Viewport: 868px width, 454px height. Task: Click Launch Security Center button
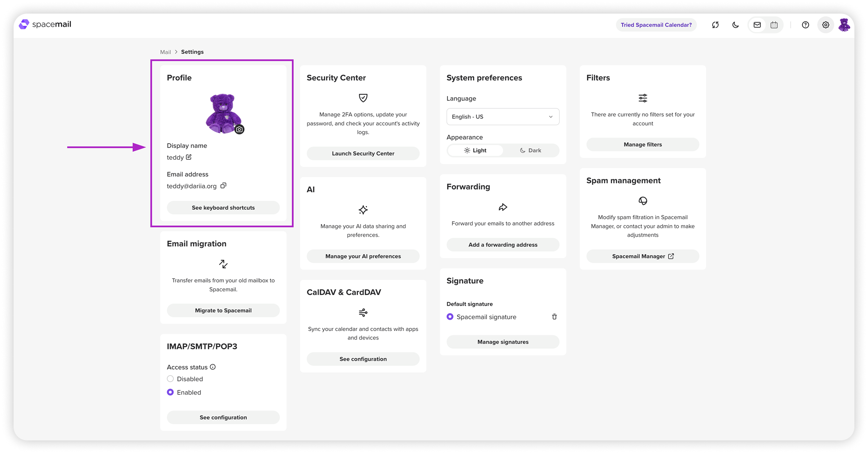pyautogui.click(x=363, y=154)
